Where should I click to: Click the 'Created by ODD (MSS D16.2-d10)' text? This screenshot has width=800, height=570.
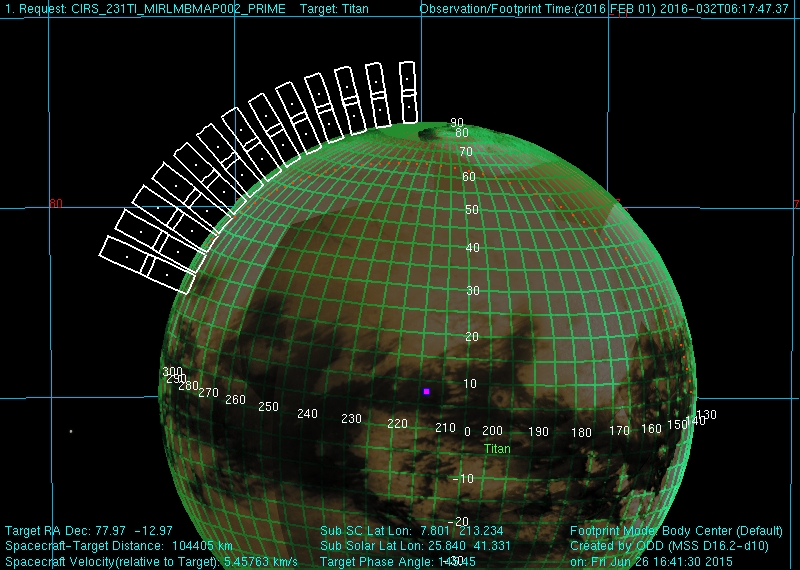pyautogui.click(x=669, y=546)
